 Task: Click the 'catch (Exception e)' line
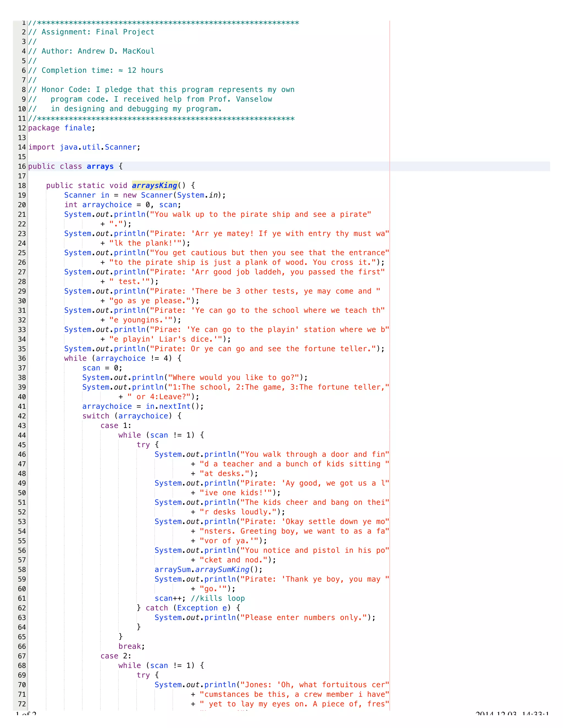coord(188,608)
